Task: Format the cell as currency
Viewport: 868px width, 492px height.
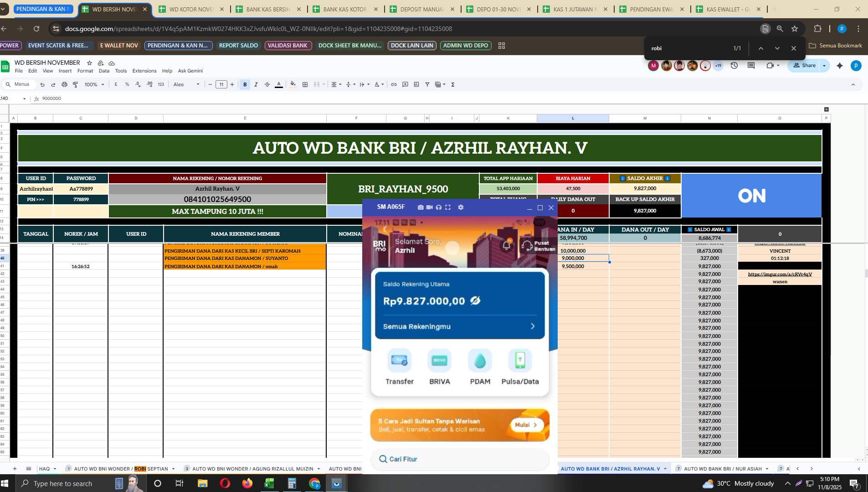Action: point(116,84)
